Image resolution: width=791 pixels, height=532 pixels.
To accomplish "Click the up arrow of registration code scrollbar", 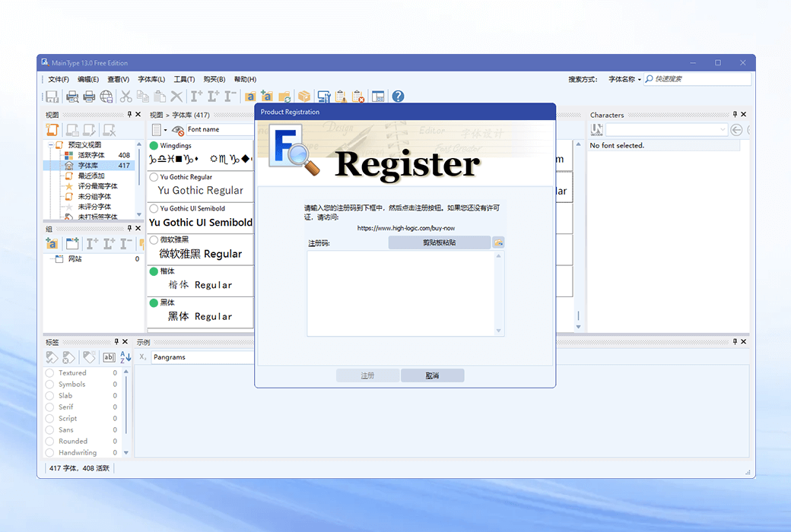I will (498, 256).
